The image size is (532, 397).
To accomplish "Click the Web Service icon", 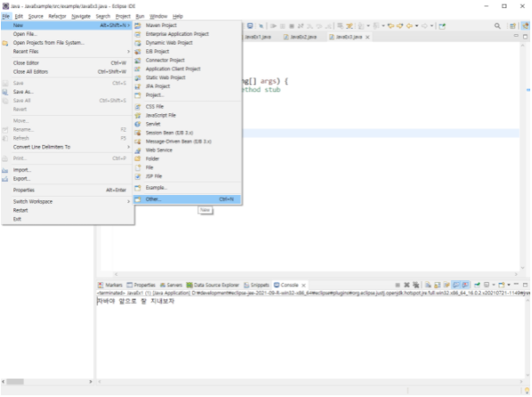I will point(138,150).
